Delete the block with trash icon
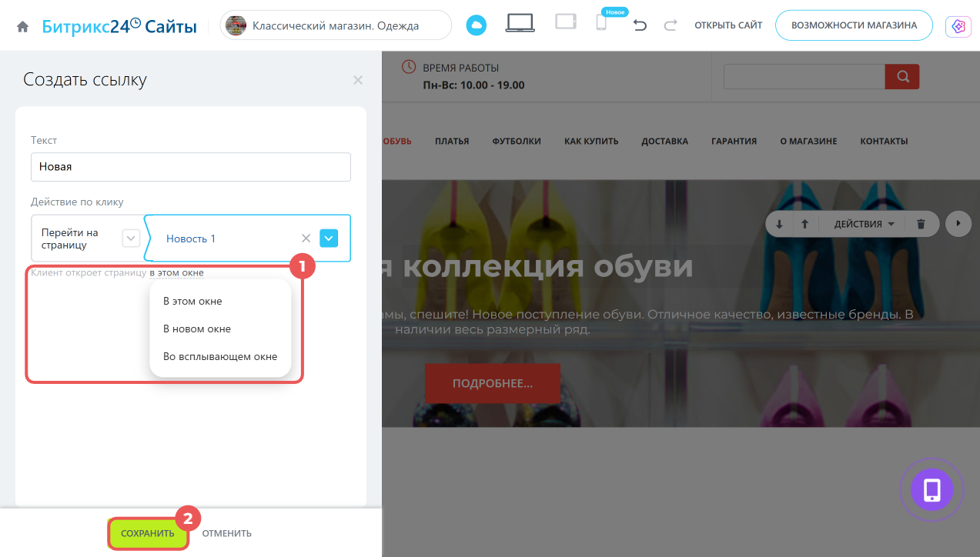The image size is (980, 557). point(921,224)
